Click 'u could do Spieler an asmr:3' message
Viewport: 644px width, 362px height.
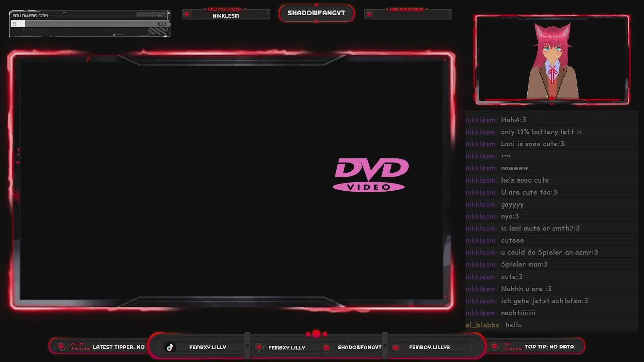point(549,252)
